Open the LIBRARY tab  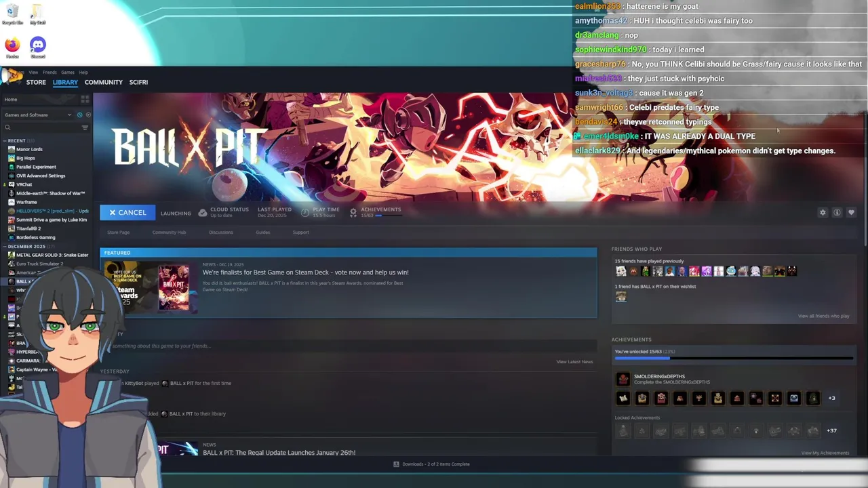click(x=65, y=82)
